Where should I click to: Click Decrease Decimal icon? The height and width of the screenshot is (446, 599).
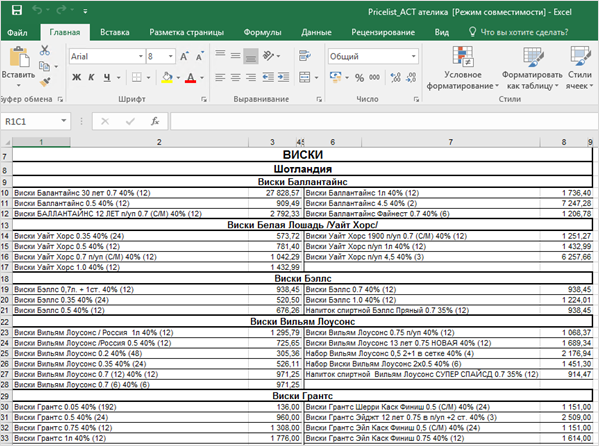click(411, 78)
